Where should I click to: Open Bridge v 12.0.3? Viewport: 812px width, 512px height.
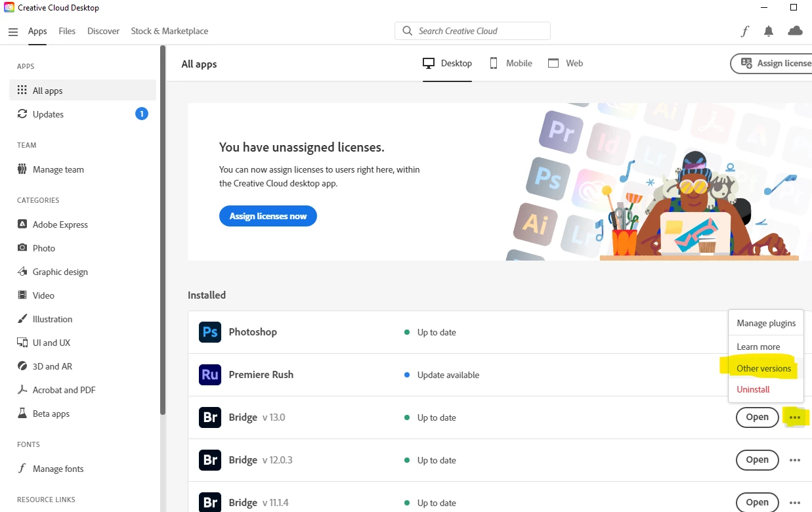coord(757,460)
